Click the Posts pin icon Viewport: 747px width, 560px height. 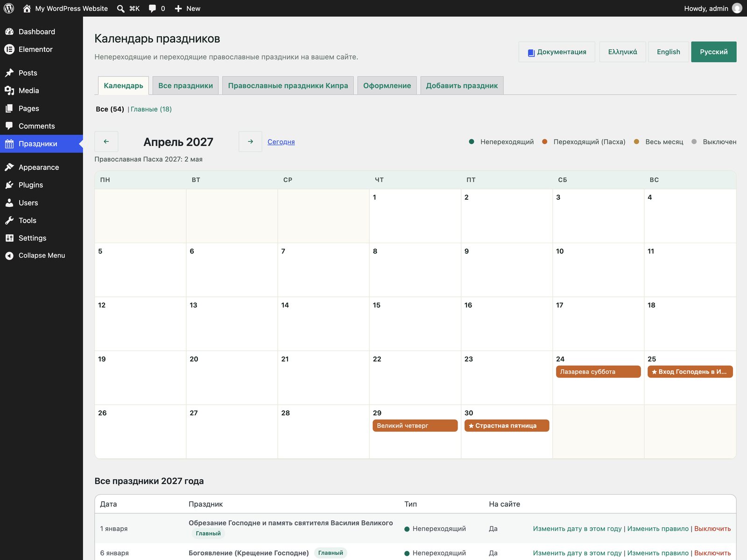click(x=9, y=73)
